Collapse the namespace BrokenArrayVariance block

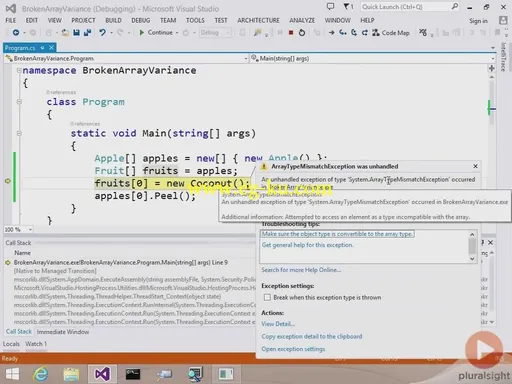click(x=19, y=70)
